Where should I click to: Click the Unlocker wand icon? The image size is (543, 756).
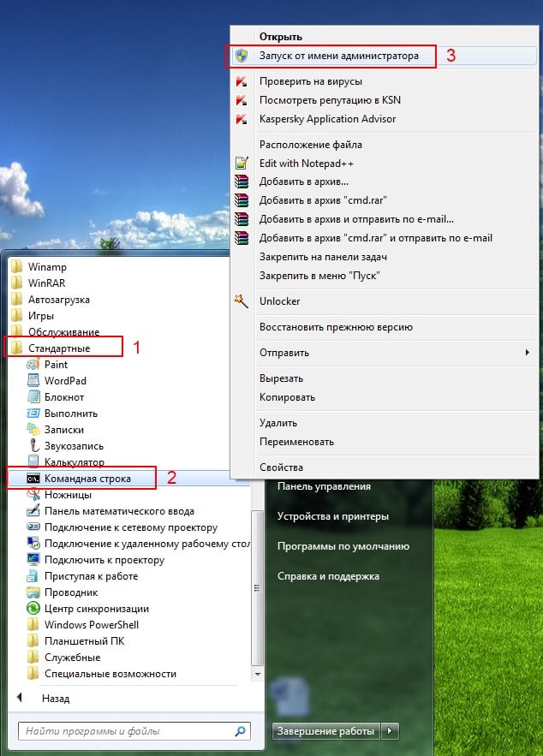pyautogui.click(x=242, y=301)
